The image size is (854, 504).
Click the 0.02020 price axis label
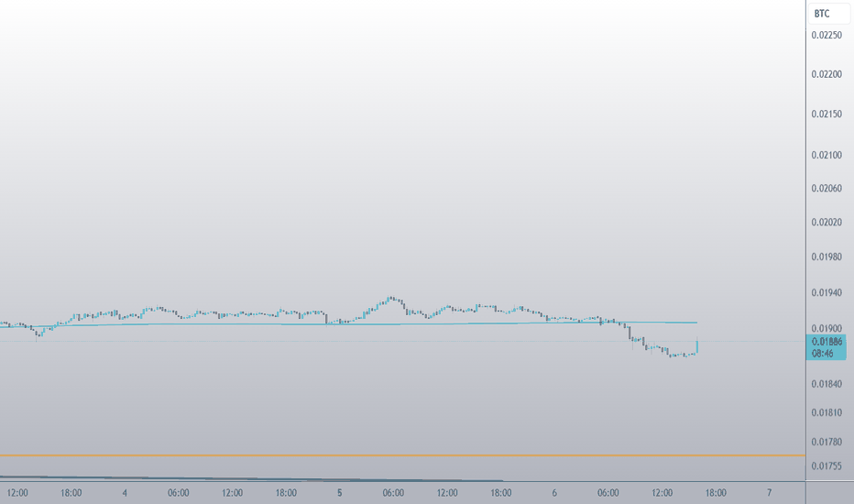[x=827, y=223]
